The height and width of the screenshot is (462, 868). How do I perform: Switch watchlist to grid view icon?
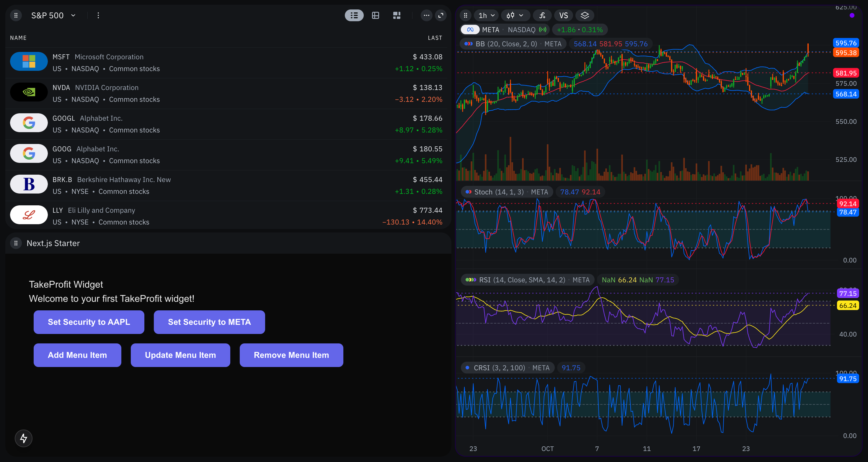tap(375, 16)
